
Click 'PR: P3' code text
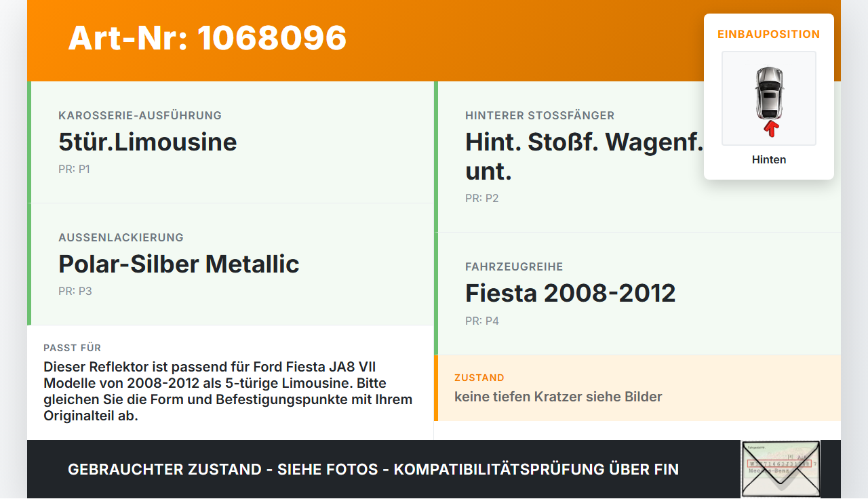pos(75,291)
